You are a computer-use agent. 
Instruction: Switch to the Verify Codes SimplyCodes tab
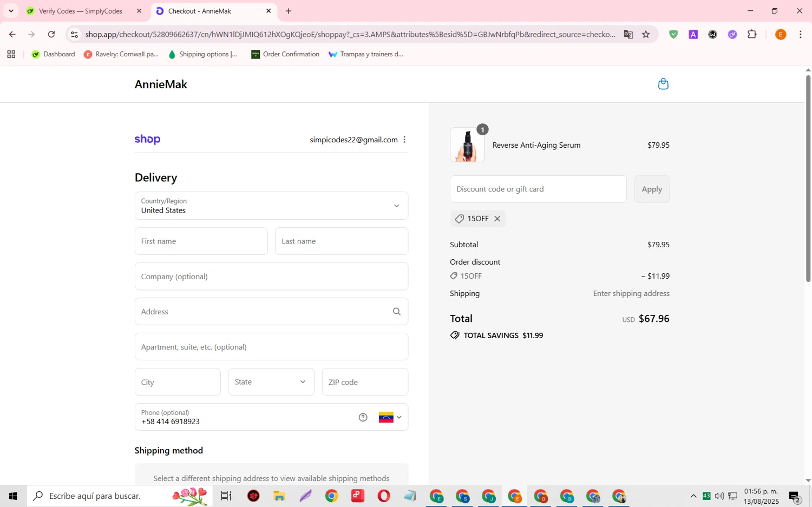pos(81,11)
